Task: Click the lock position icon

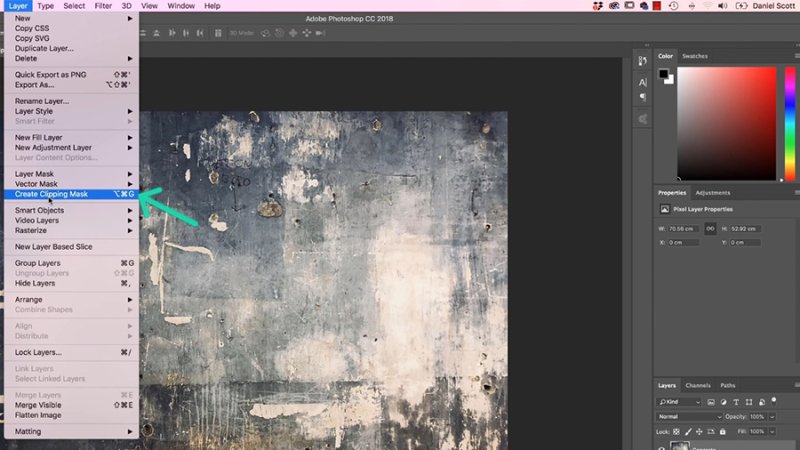Action: [x=700, y=431]
